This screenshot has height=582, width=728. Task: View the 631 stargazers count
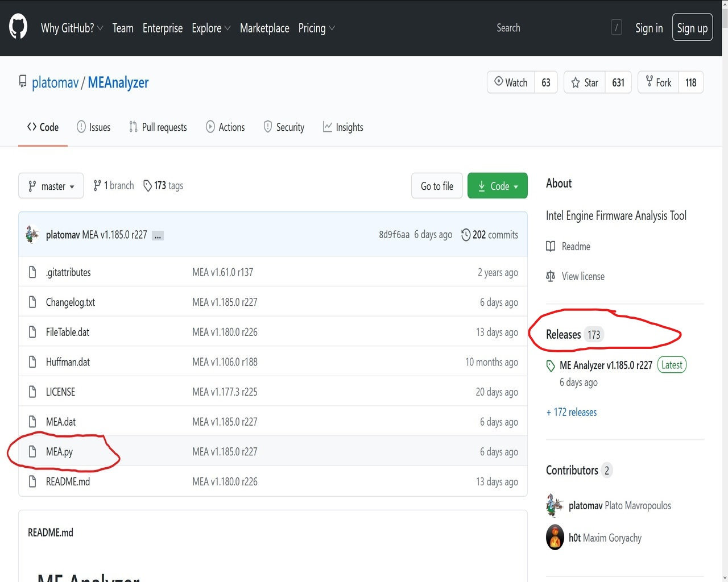coord(618,82)
